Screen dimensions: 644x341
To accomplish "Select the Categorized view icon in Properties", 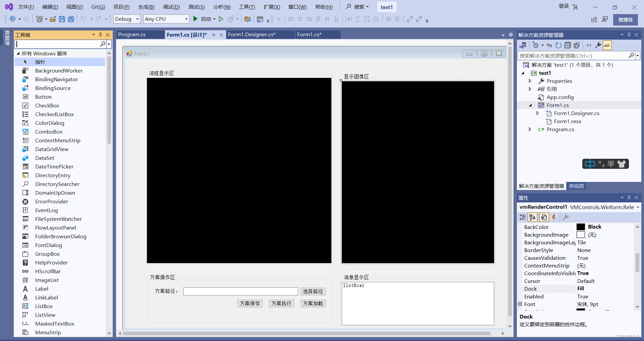I will (x=523, y=217).
